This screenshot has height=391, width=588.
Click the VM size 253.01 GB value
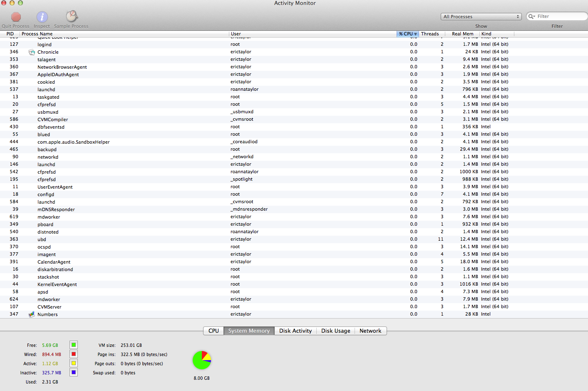(131, 345)
